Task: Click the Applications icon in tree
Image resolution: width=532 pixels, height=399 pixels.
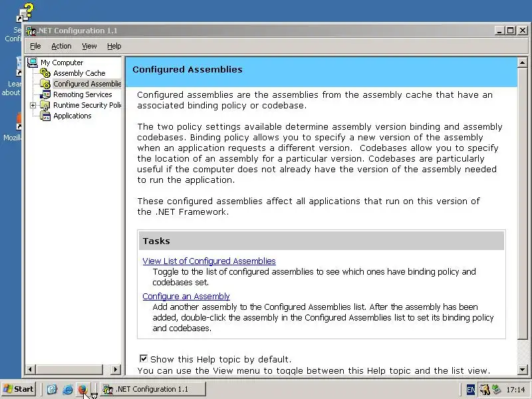Action: coord(45,116)
